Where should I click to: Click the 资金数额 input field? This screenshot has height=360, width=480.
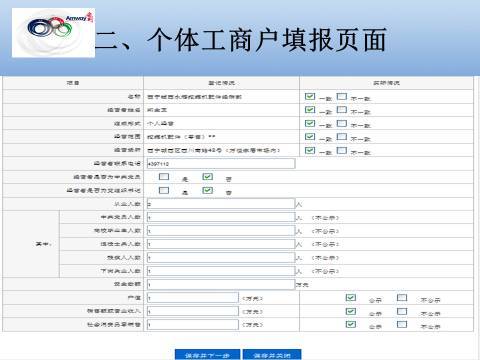pos(221,284)
